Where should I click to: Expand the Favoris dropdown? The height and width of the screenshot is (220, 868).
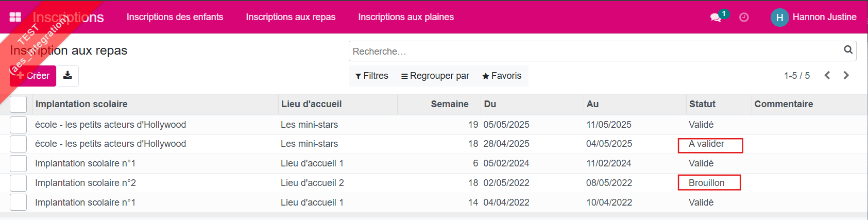coord(502,76)
